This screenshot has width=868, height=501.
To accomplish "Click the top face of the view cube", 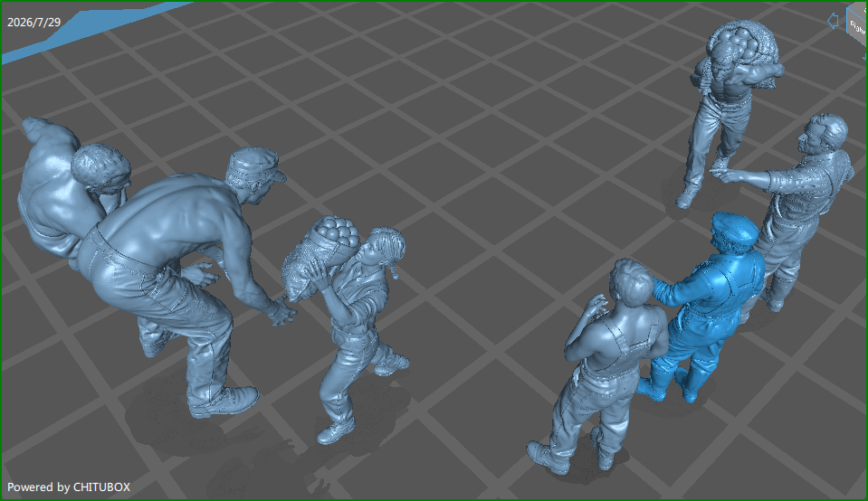I will [x=860, y=6].
